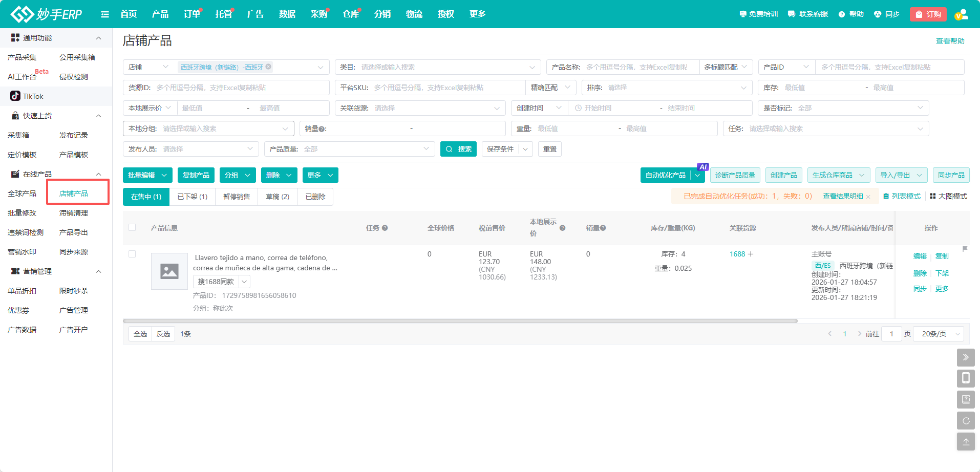Open the 20条/页 page size dropdown
The width and height of the screenshot is (980, 472).
(x=939, y=334)
